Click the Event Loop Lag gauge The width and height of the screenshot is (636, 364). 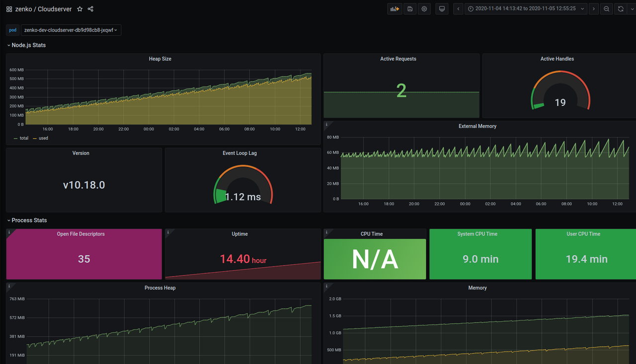(242, 185)
